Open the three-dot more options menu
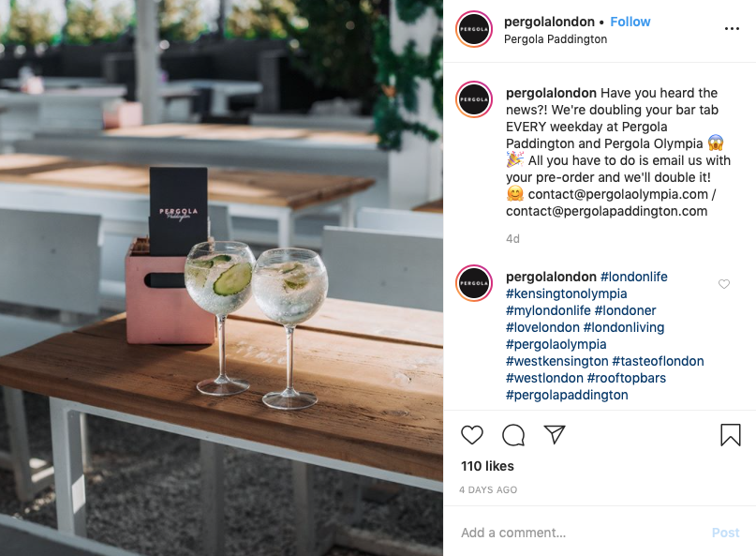The width and height of the screenshot is (756, 556). (x=732, y=29)
